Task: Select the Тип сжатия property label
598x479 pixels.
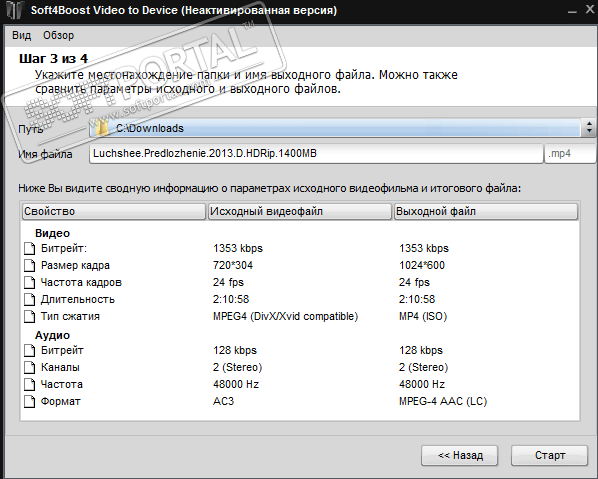Action: (70, 316)
